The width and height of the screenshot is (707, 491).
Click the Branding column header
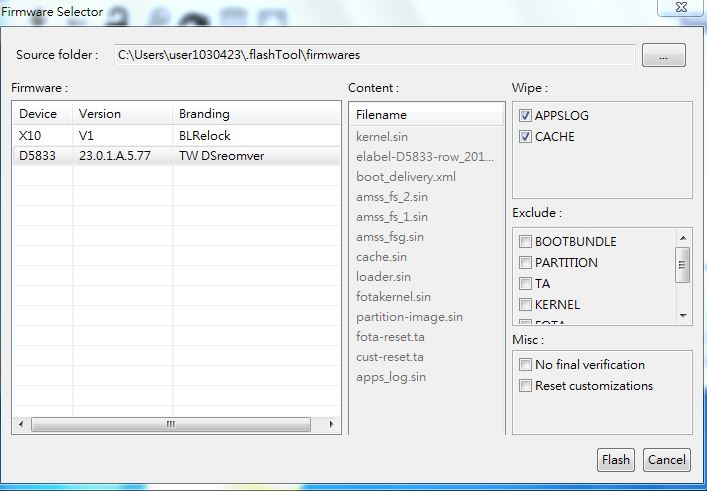257,114
